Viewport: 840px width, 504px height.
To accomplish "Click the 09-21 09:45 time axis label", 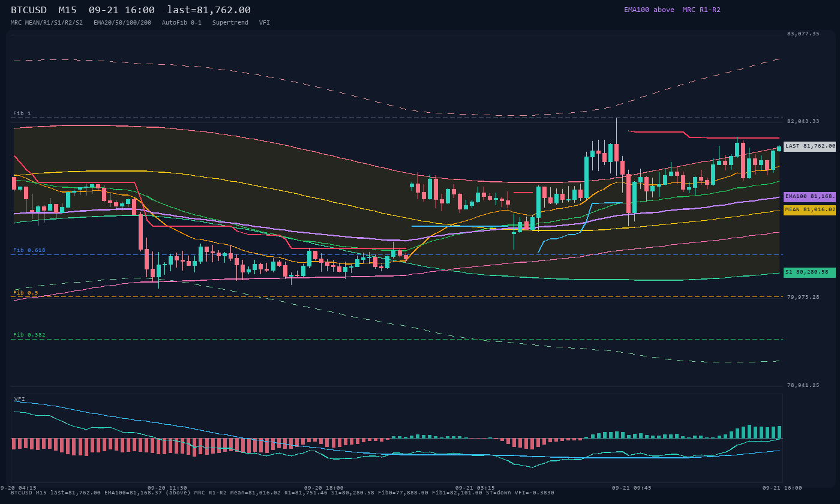I will point(631,488).
